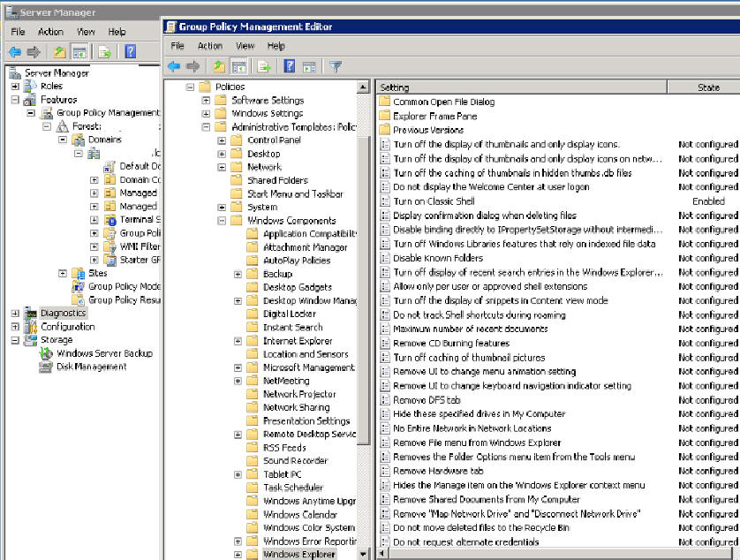The width and height of the screenshot is (740, 560).
Task: Collapse Administrative Templates node
Action: 206,127
